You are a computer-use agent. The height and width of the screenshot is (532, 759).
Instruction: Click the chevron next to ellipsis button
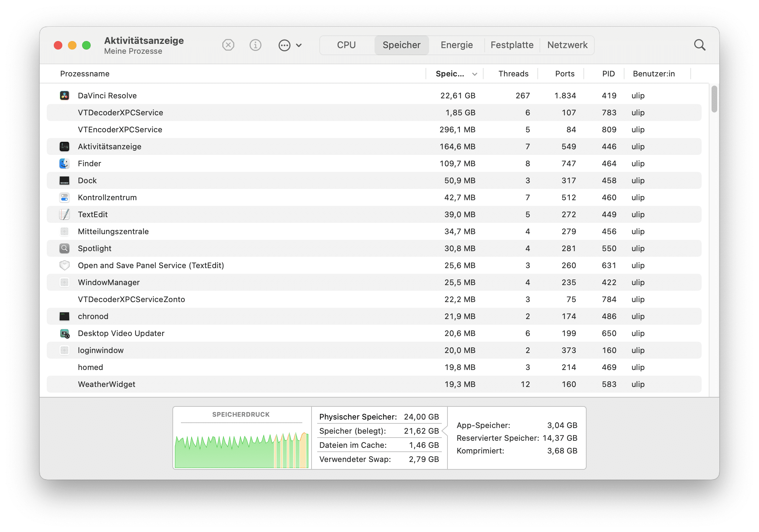pos(299,45)
